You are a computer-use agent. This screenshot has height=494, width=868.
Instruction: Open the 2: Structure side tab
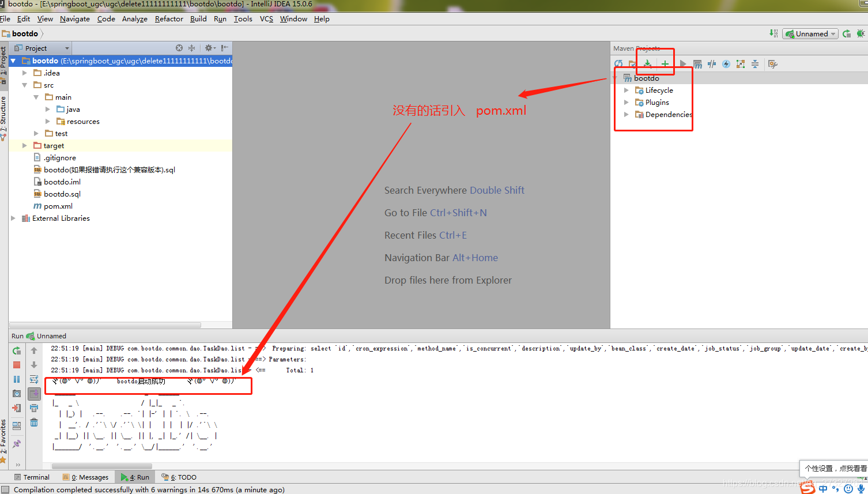coord(3,118)
